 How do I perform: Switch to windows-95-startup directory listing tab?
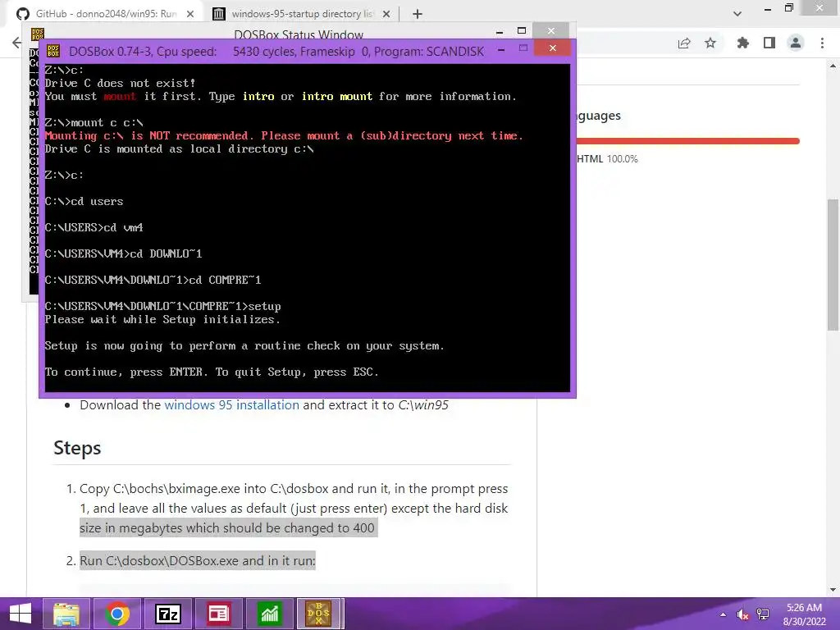(302, 14)
